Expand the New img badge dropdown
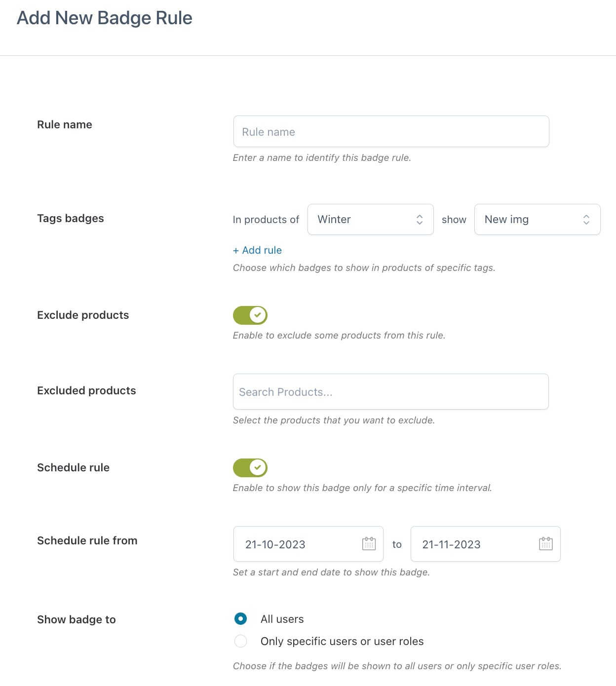 tap(538, 220)
